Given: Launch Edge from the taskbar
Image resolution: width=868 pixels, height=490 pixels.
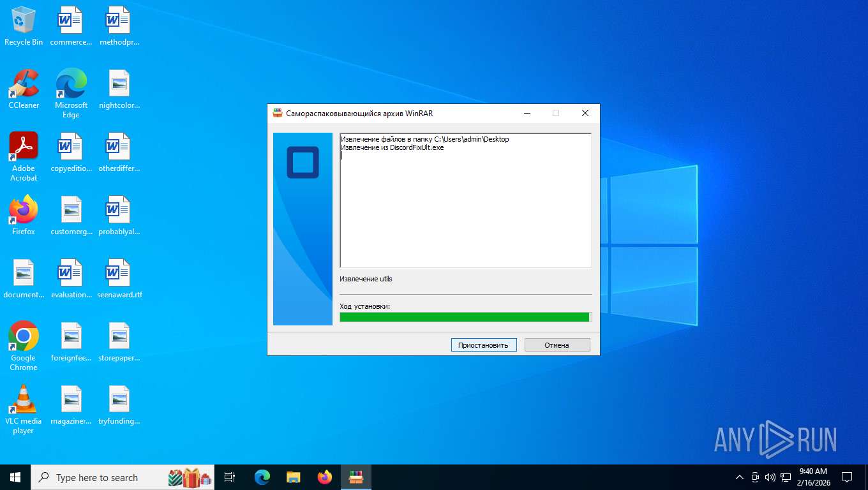Looking at the screenshot, I should coord(262,477).
